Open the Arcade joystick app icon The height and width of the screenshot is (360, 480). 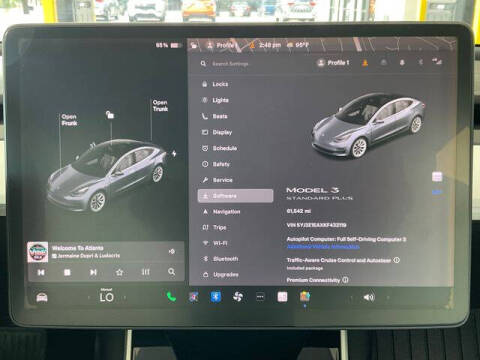pyautogui.click(x=194, y=296)
